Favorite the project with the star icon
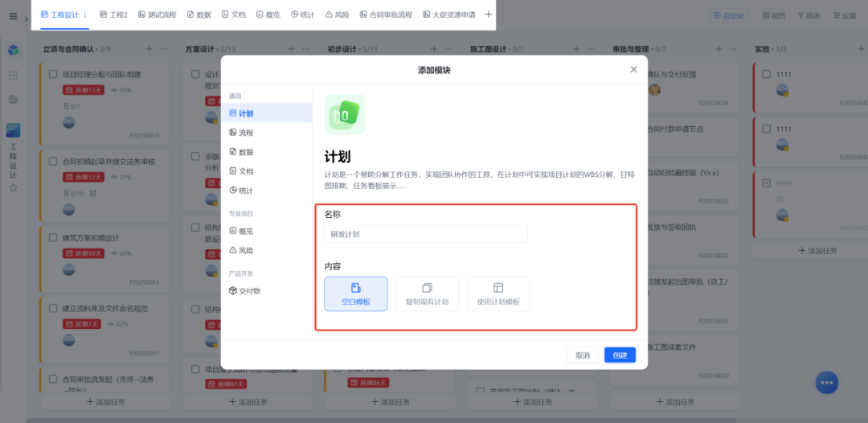Image resolution: width=868 pixels, height=423 pixels. (x=14, y=187)
